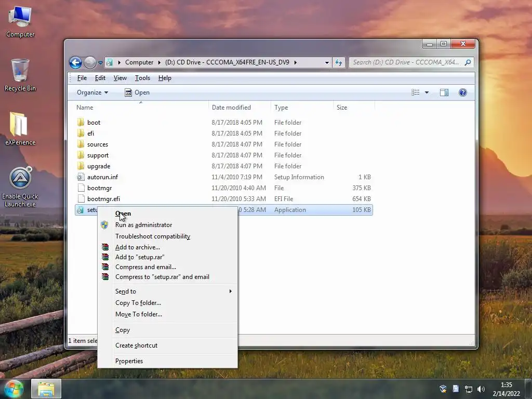The width and height of the screenshot is (532, 399).
Task: Expand the address bar history dropdown
Action: point(327,62)
